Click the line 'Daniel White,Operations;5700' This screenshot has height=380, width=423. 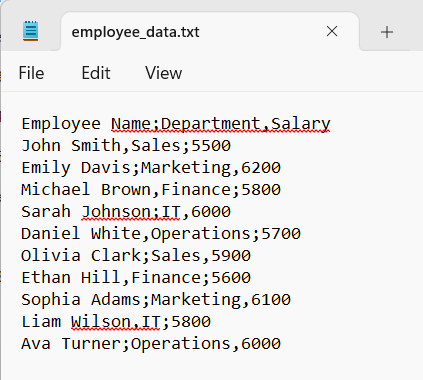[x=161, y=234]
